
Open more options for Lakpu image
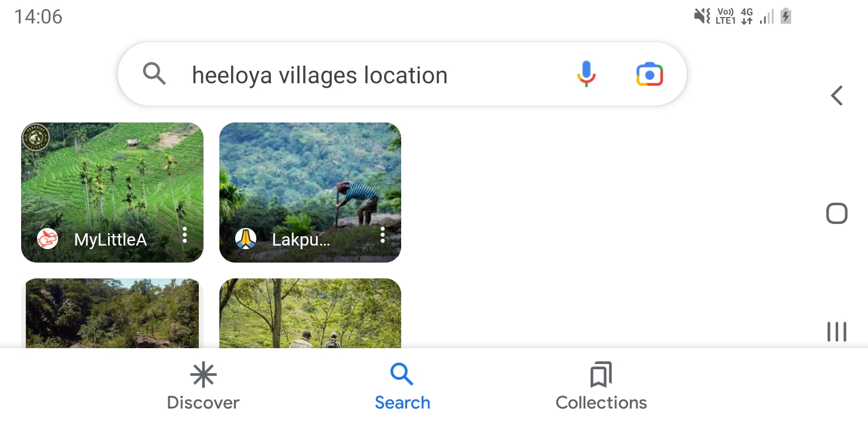pyautogui.click(x=382, y=235)
